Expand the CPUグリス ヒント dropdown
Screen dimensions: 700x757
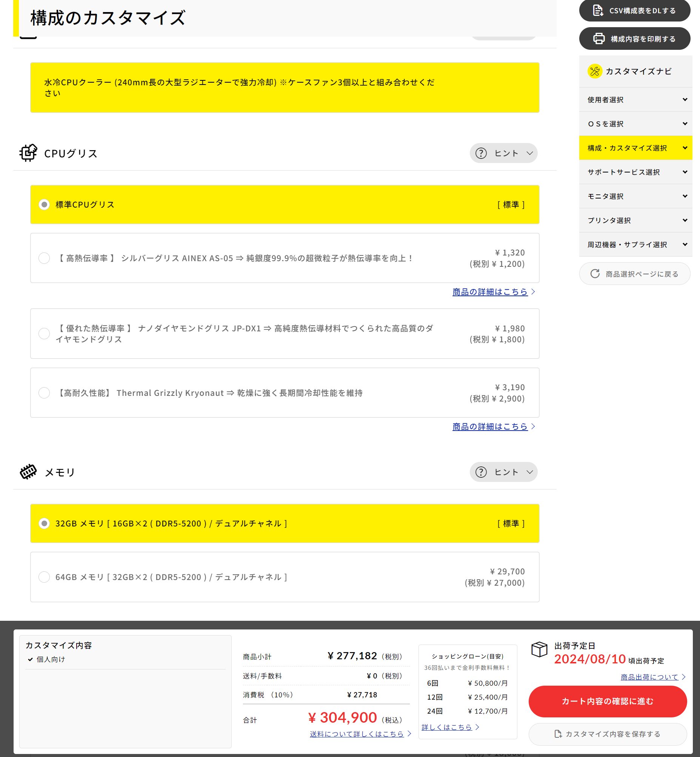point(503,153)
